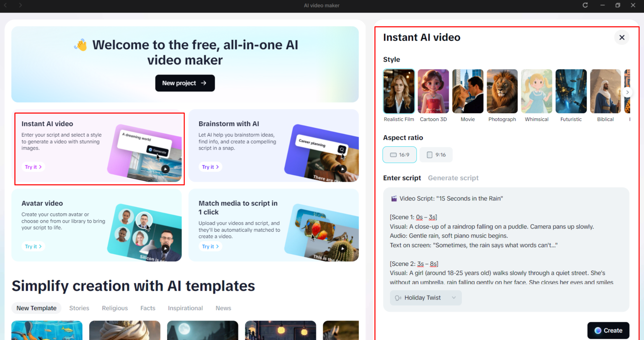Viewport: 644px width, 340px height.
Task: Click the play icon on the Instant AI video preview
Action: click(x=165, y=169)
